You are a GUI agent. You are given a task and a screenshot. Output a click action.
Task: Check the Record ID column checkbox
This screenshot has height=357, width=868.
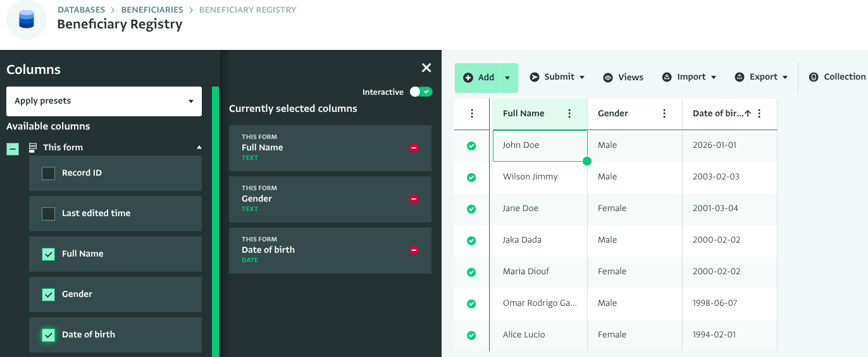click(48, 173)
